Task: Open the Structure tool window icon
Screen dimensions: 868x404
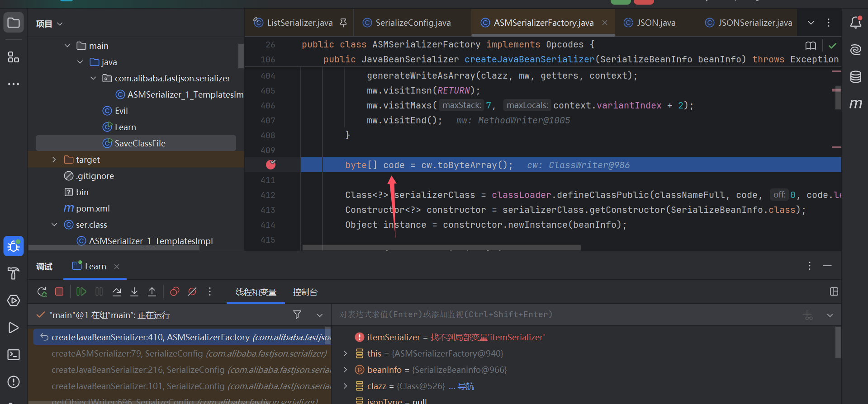Action: (14, 57)
